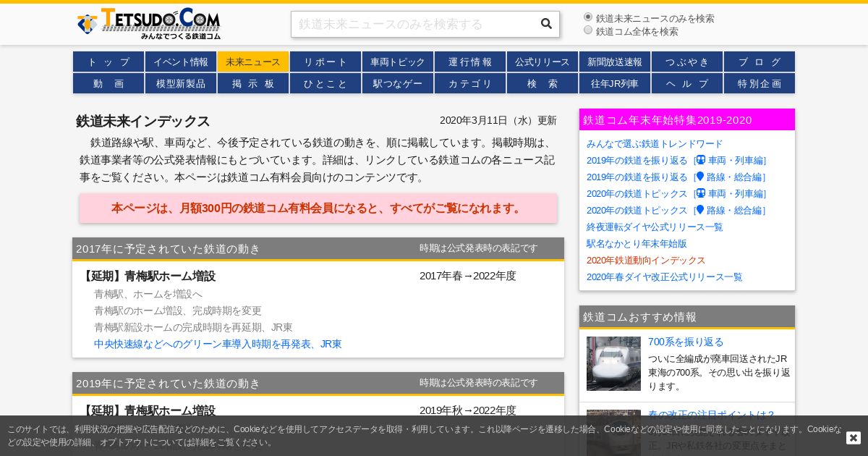Open the 未来ニュース menu item

[x=253, y=62]
